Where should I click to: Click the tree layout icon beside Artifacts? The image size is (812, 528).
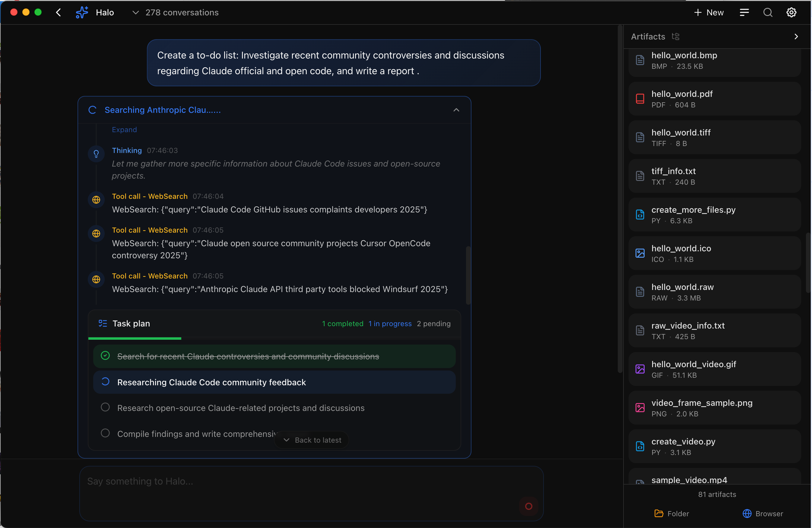pos(676,37)
